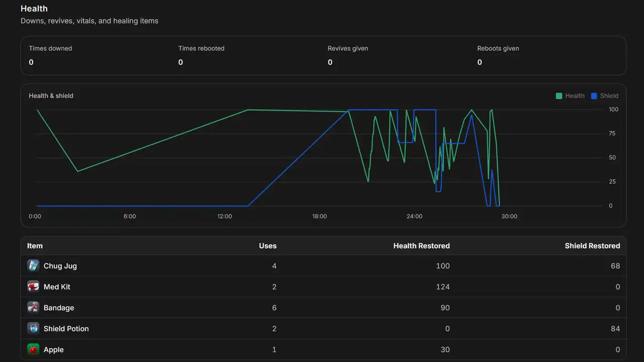Click the Bandage uses count 6
This screenshot has height=362, width=644.
(x=274, y=308)
